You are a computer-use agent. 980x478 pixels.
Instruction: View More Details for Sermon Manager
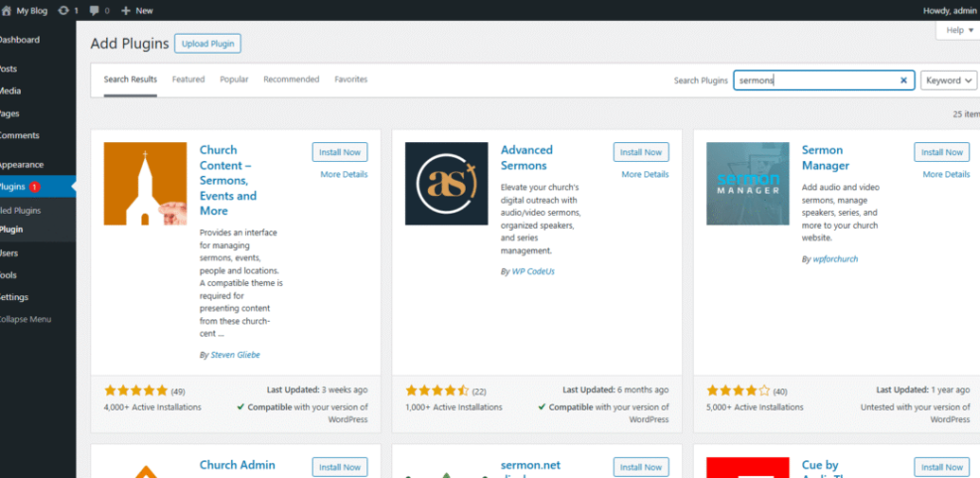point(946,175)
